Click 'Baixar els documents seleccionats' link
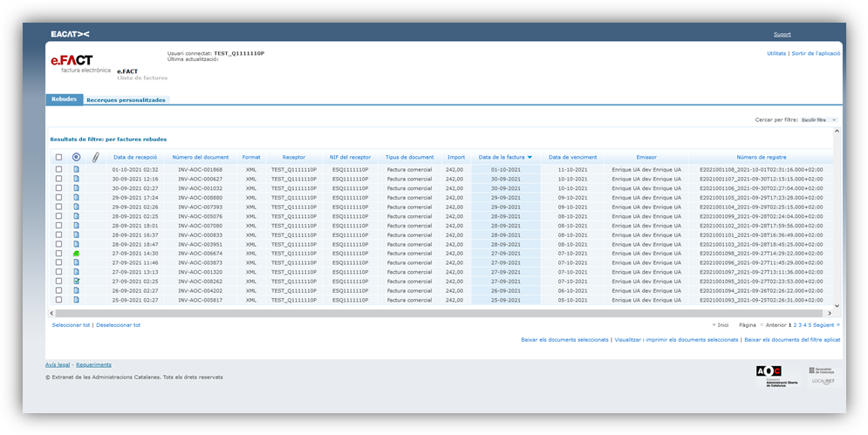 click(564, 339)
